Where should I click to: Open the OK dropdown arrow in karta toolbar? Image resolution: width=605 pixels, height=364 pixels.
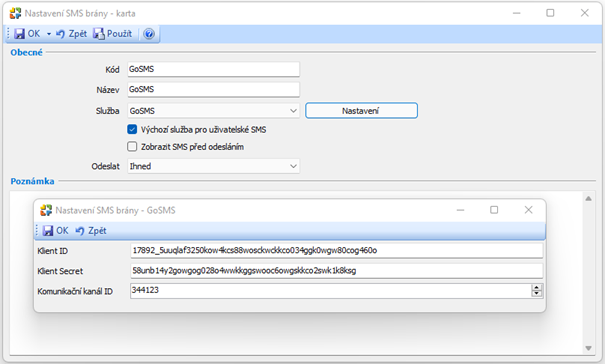click(49, 34)
